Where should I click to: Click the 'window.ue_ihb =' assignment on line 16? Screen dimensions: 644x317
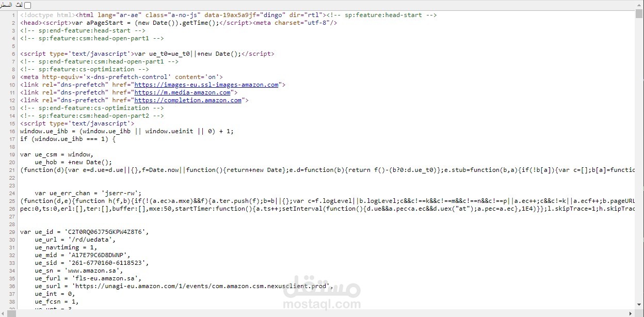coord(127,131)
